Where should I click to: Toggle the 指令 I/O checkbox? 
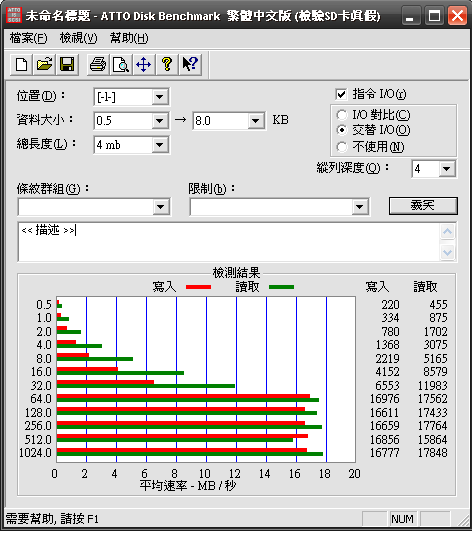click(x=341, y=94)
